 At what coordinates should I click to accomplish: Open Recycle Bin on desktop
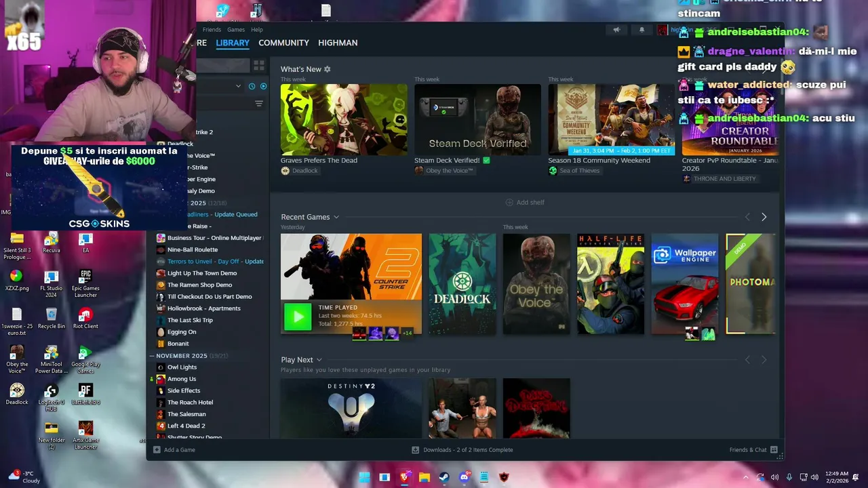51,319
